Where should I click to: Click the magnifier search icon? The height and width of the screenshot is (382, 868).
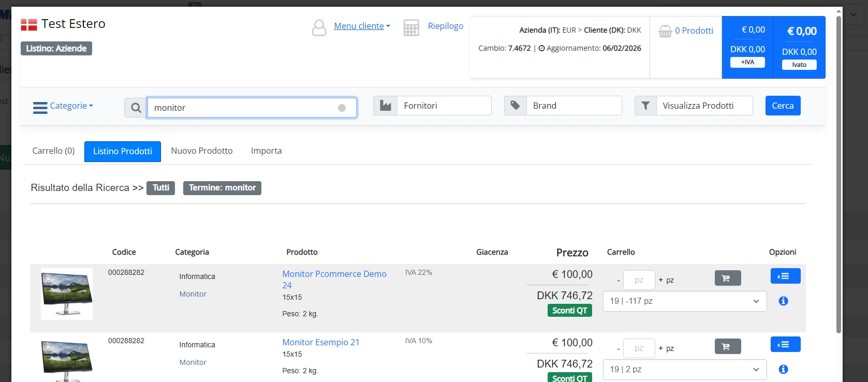pos(136,108)
